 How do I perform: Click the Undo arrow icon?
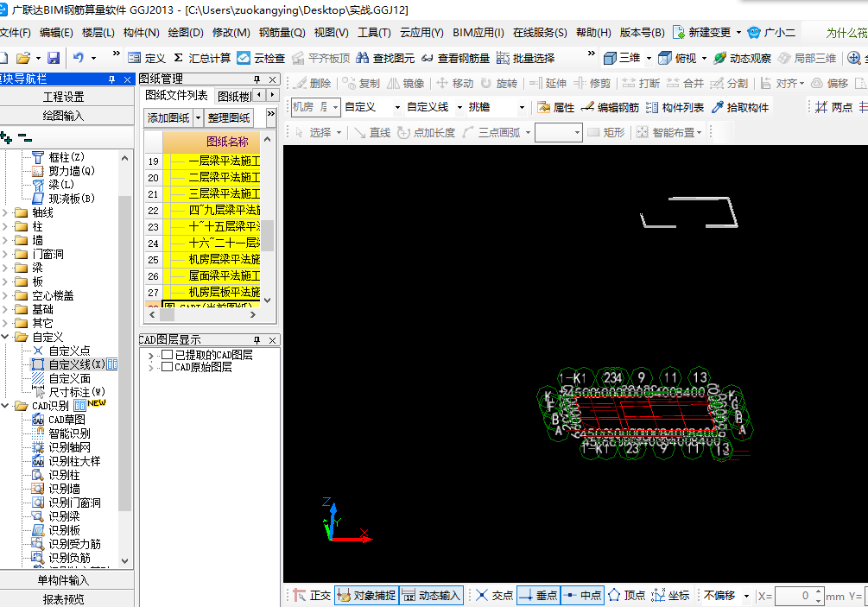pos(78,58)
